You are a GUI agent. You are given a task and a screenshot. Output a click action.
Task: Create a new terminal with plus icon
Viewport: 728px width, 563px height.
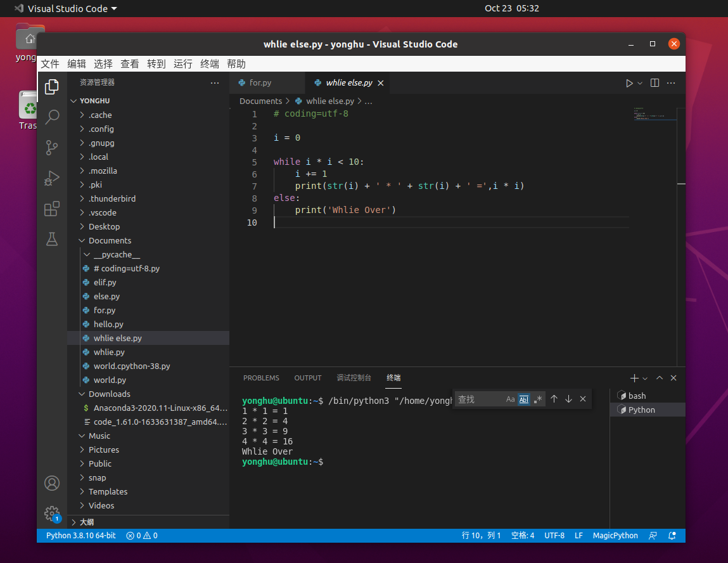[x=634, y=378]
